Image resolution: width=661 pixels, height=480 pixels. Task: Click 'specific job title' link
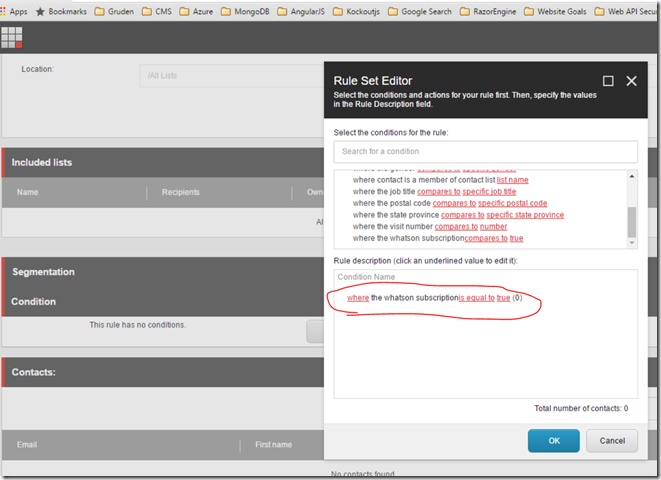click(489, 192)
